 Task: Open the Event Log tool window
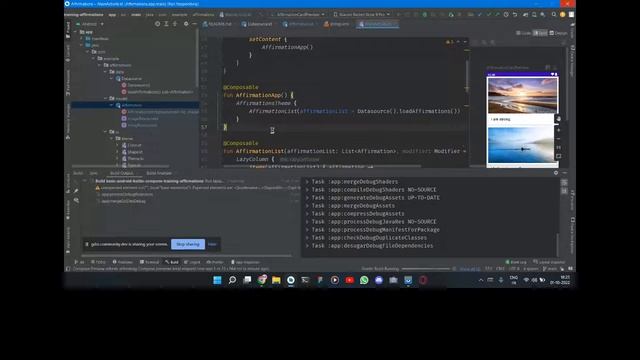coord(516,262)
